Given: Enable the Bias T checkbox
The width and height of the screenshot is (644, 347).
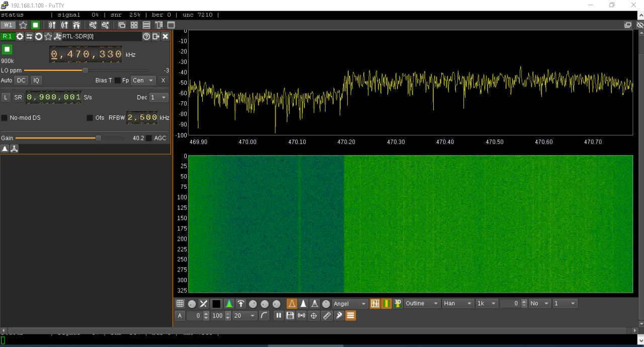Looking at the screenshot, I should (118, 81).
